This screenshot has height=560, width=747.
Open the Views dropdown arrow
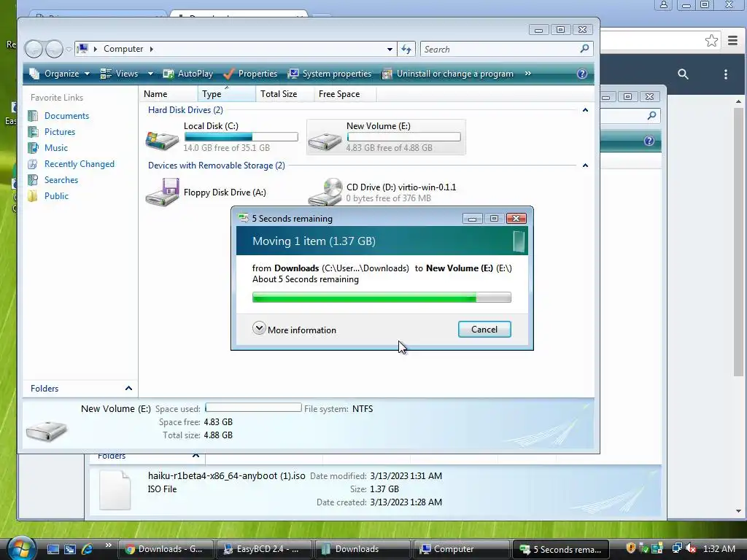[x=150, y=74]
